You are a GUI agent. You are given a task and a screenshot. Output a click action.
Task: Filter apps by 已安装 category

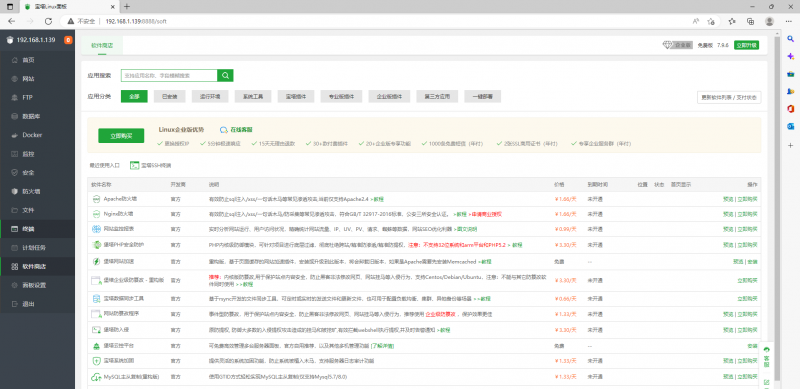coord(169,96)
